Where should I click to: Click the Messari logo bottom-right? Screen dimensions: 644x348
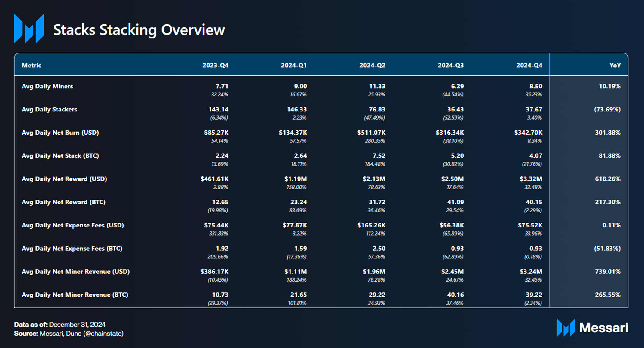click(592, 328)
